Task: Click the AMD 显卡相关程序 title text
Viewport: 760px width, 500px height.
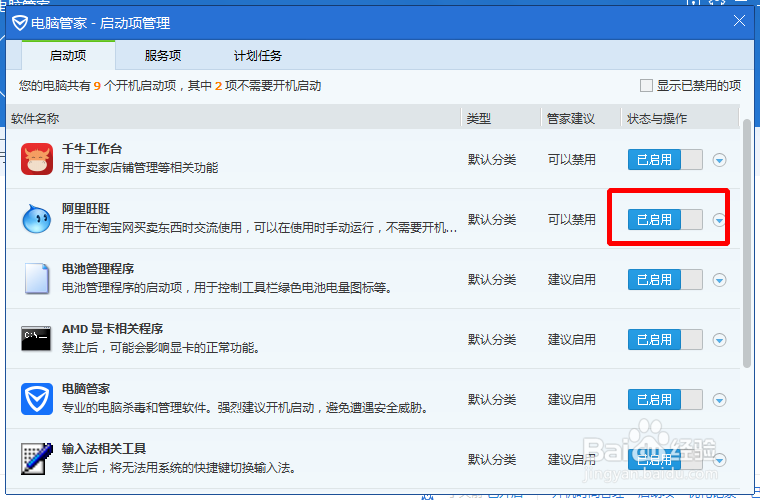Action: (112, 328)
